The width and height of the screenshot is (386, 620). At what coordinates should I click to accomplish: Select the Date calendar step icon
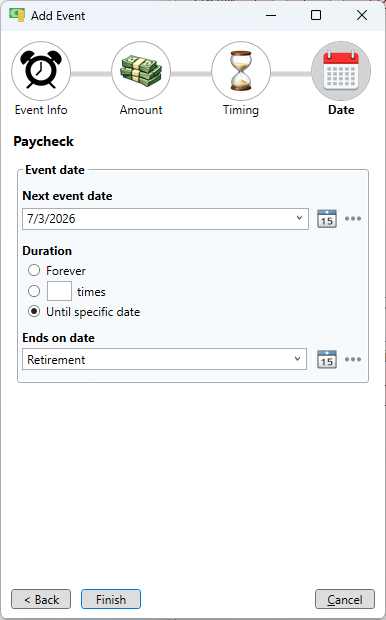point(341,71)
